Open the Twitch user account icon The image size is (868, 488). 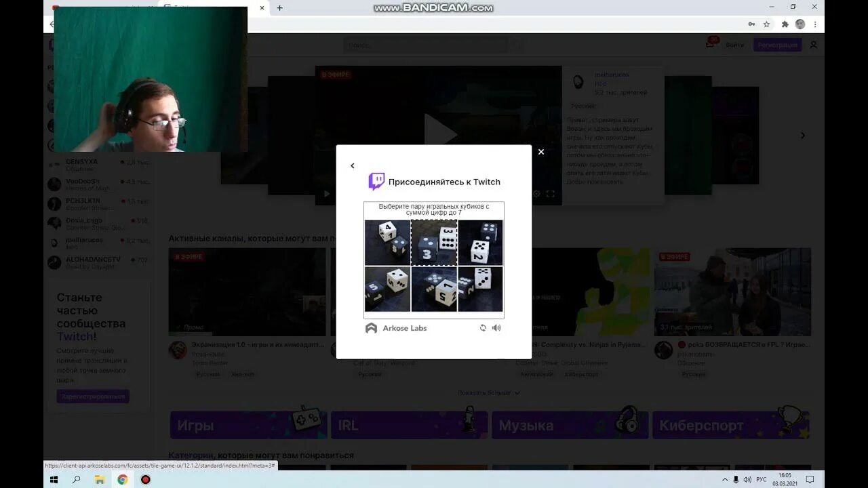814,45
